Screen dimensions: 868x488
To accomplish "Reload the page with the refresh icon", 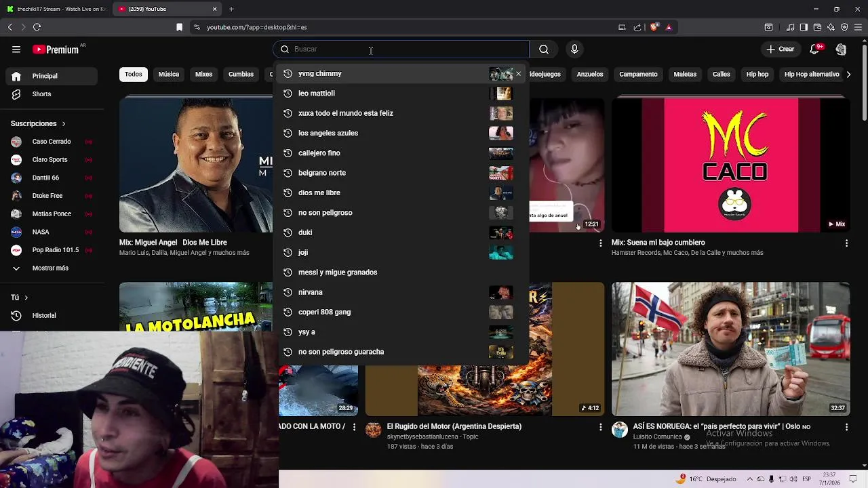I will pos(37,27).
